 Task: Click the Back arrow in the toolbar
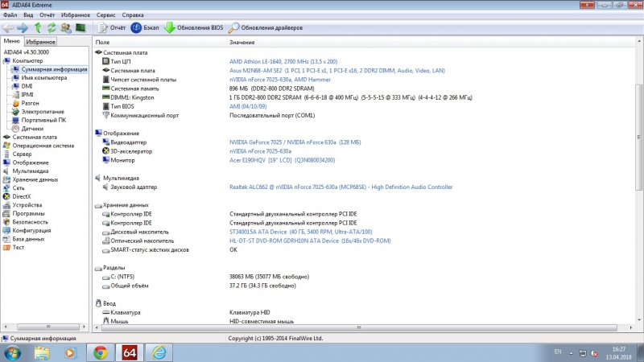[x=8, y=28]
